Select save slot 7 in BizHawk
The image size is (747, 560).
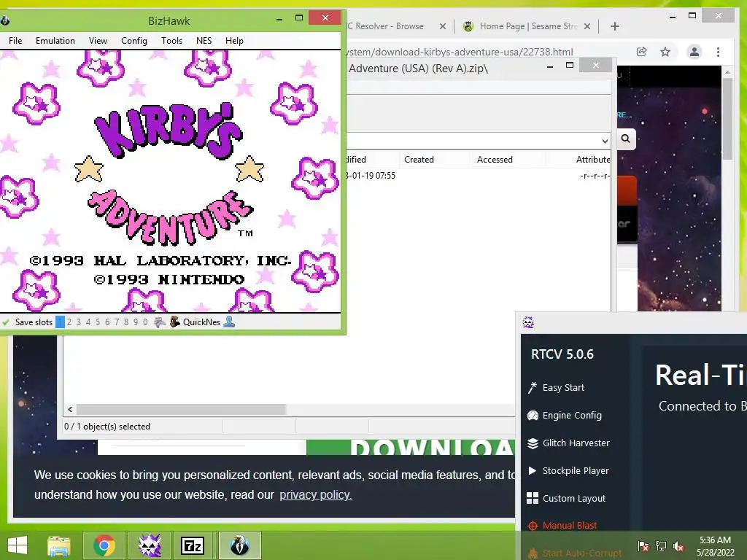click(x=117, y=322)
